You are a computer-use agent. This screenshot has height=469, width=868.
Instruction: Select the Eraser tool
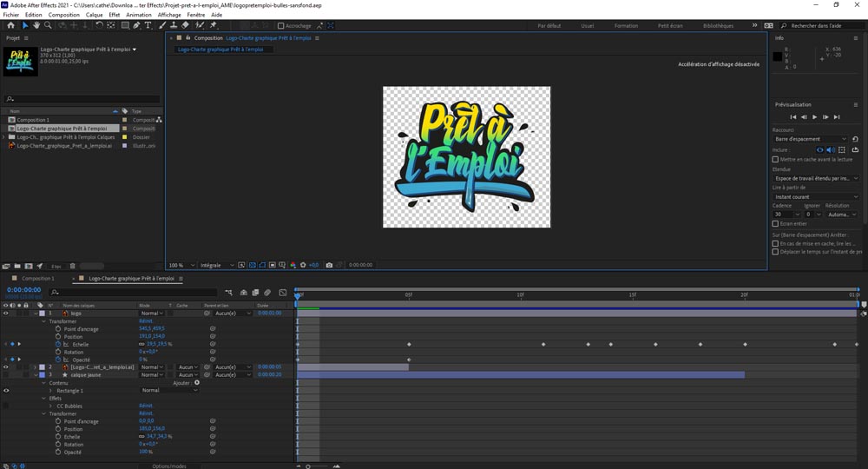(x=185, y=25)
